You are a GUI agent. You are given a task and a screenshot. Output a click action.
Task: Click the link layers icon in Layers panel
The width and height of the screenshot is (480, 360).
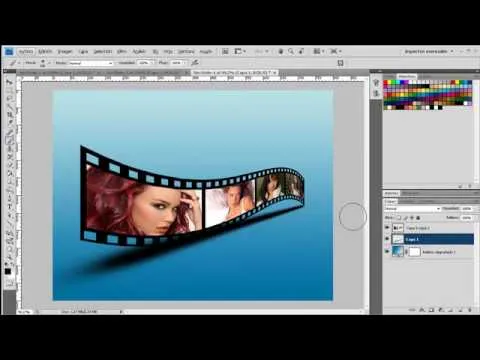click(x=412, y=310)
